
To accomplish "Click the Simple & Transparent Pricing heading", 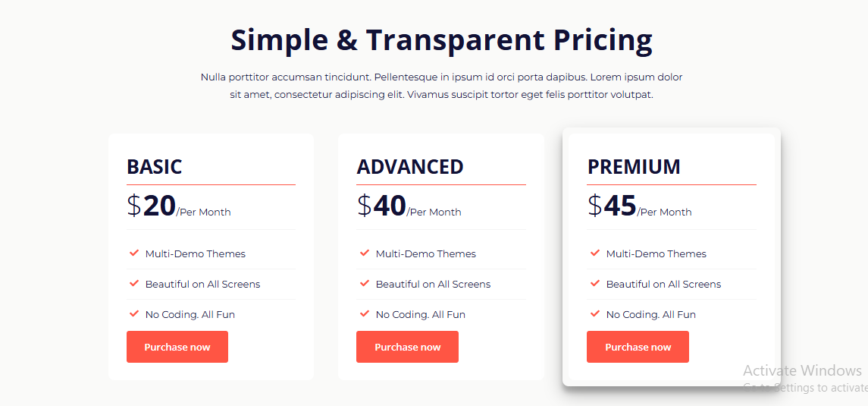I will tap(441, 40).
